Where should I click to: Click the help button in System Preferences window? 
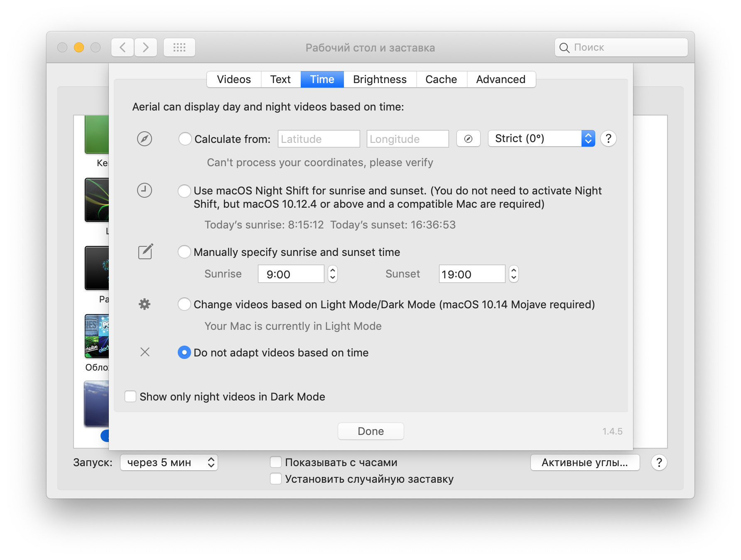click(659, 462)
